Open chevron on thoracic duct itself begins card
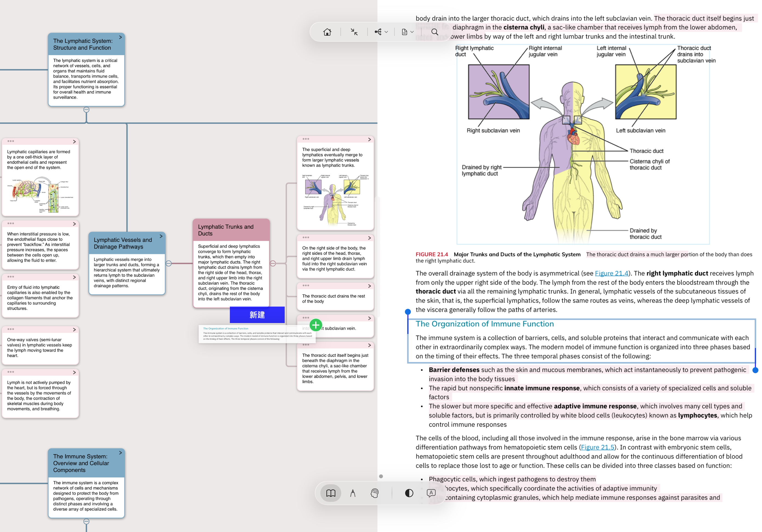Image resolution: width=762 pixels, height=532 pixels. pos(369,345)
